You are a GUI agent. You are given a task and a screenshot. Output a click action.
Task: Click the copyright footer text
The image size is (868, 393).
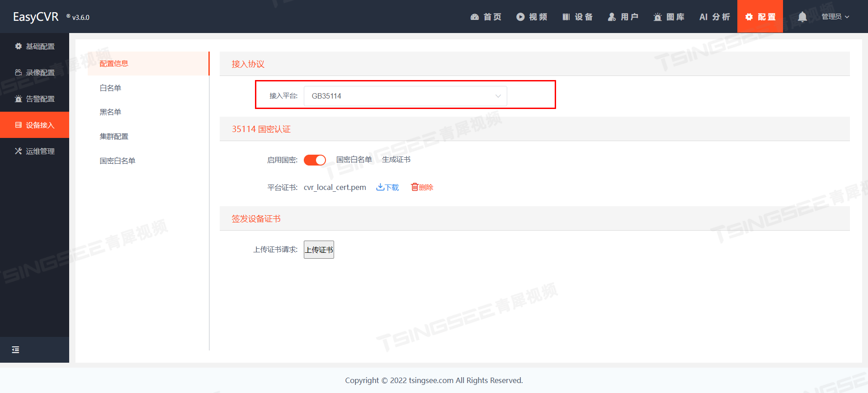pyautogui.click(x=434, y=380)
